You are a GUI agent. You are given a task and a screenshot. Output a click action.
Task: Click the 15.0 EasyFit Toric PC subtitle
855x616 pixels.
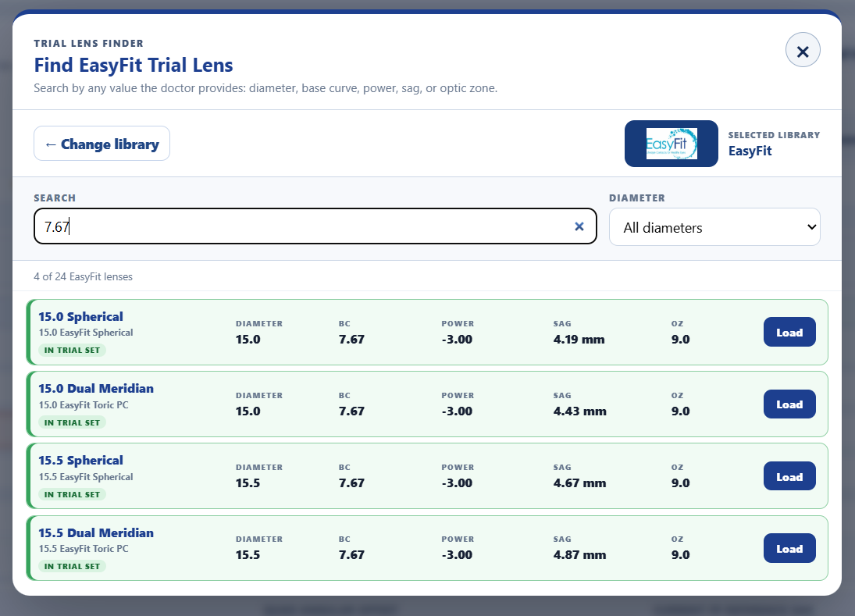click(x=84, y=405)
